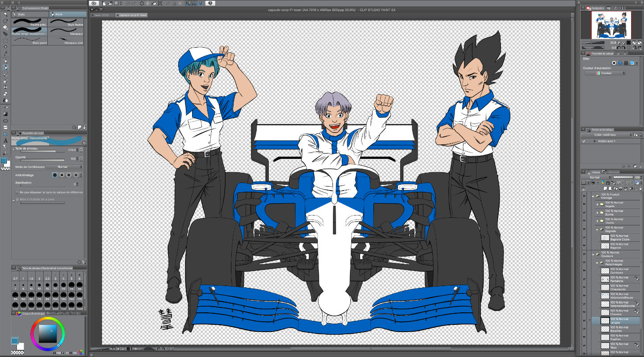Select the Feutre préc. brush
The width and height of the screenshot is (644, 357).
click(x=29, y=22)
